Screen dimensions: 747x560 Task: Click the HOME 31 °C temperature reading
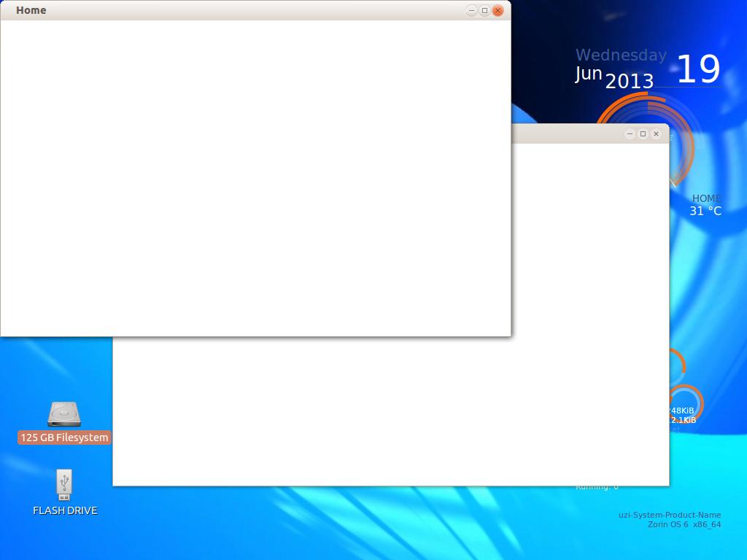705,211
